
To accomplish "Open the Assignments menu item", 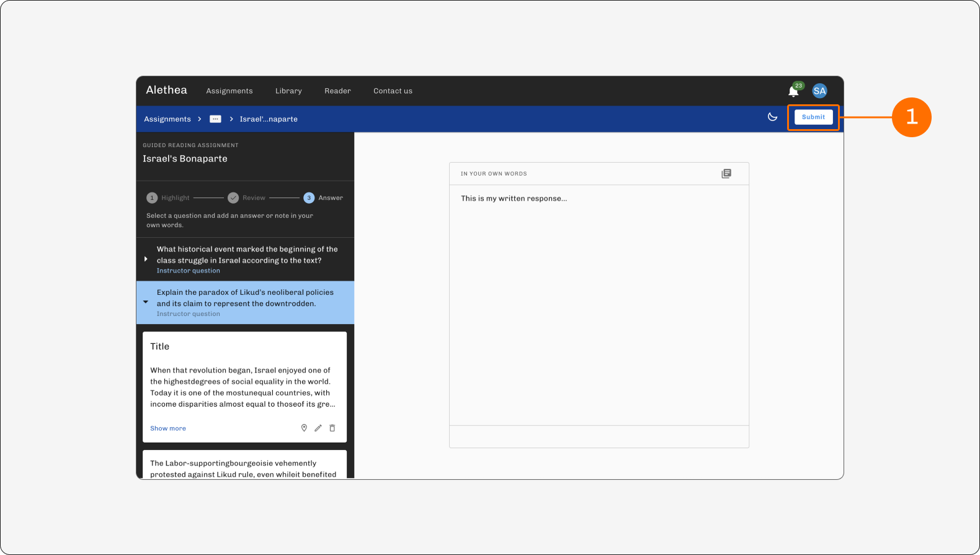I will pyautogui.click(x=229, y=91).
